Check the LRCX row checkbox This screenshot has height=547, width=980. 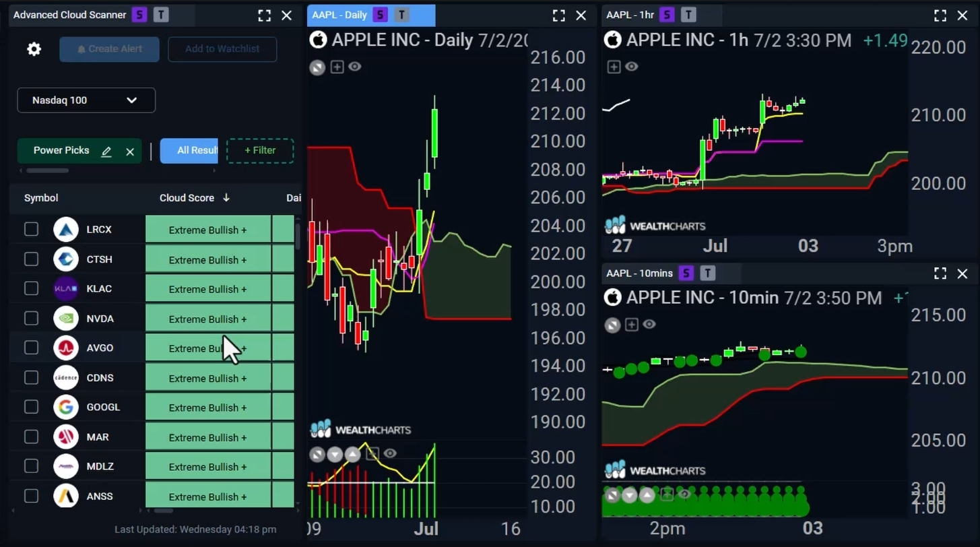pyautogui.click(x=31, y=230)
